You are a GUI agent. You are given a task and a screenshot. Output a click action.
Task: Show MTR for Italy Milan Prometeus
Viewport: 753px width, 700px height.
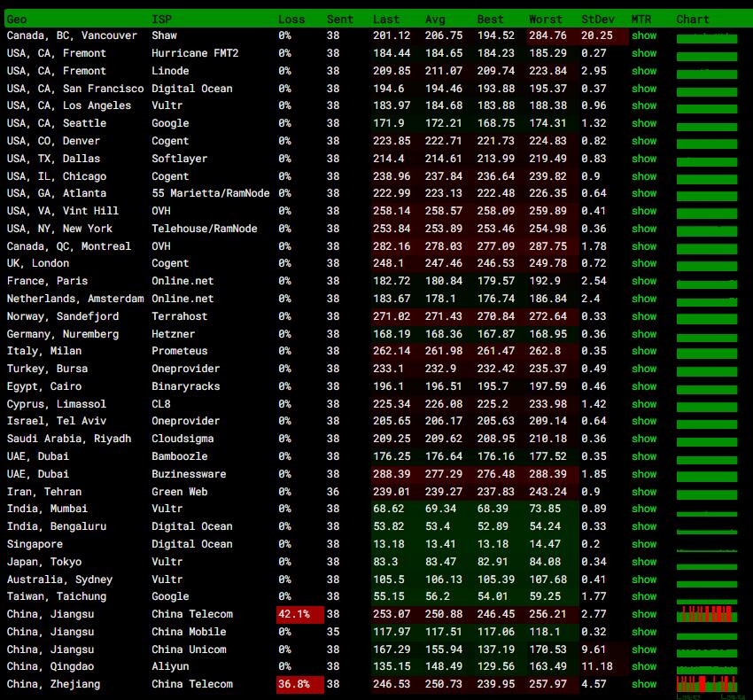pyautogui.click(x=644, y=351)
